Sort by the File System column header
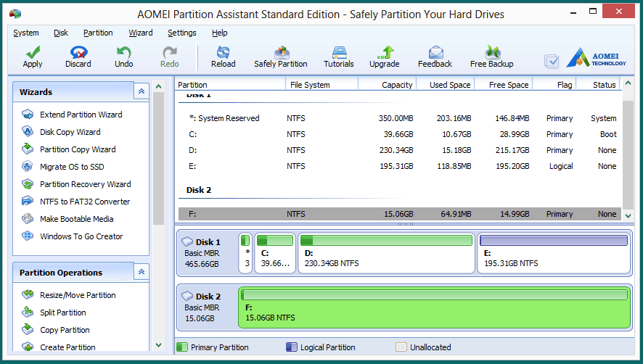The image size is (643, 364). pyautogui.click(x=322, y=84)
